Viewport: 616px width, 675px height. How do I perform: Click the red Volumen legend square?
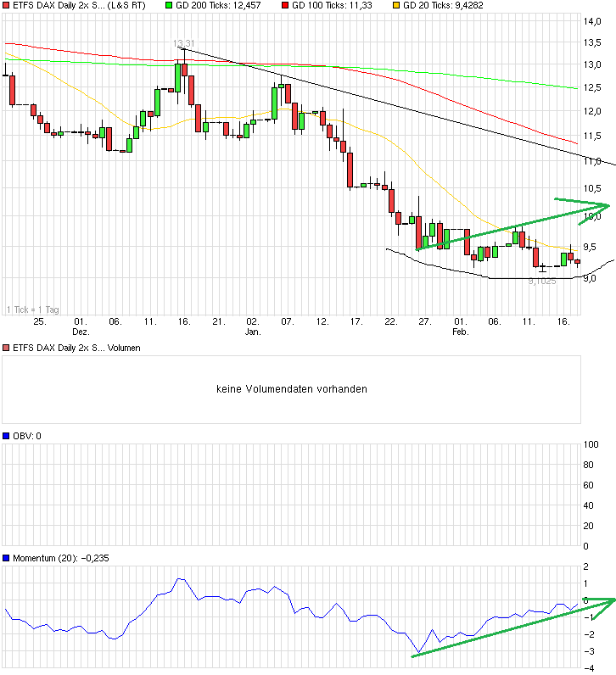[6, 348]
